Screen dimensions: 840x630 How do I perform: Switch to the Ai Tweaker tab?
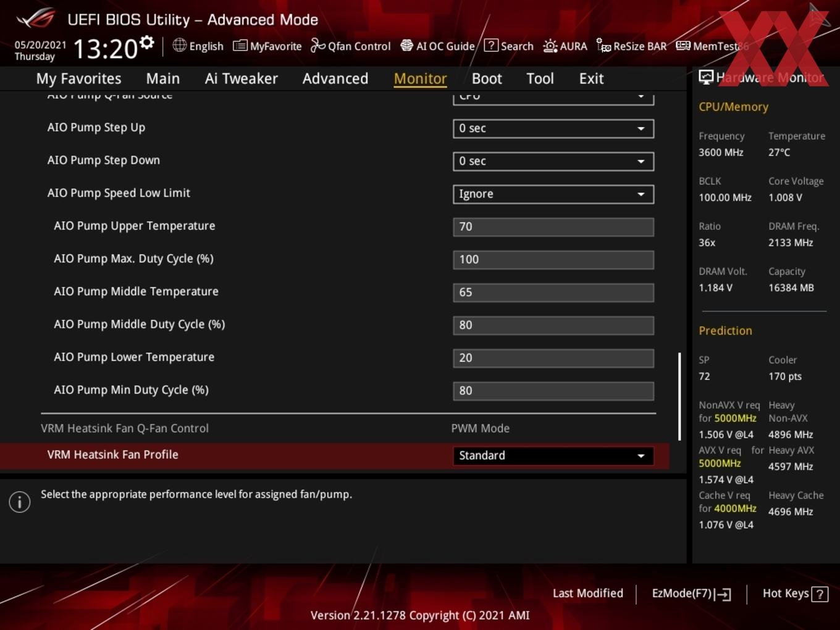point(241,78)
